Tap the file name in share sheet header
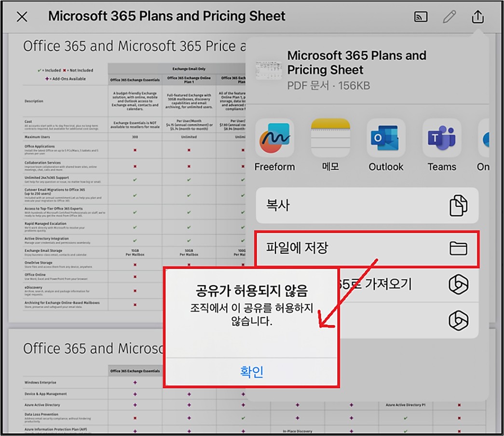The height and width of the screenshot is (436, 504). (x=356, y=63)
